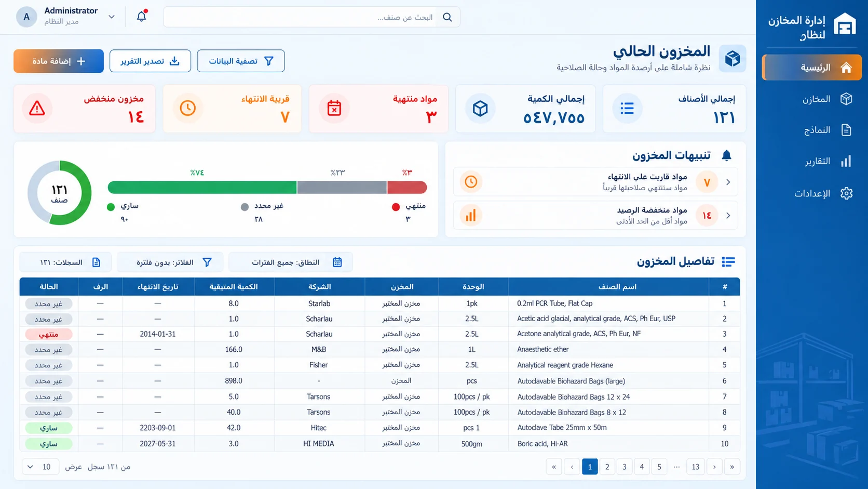Screen dimensions: 868x489
Task: Click the funnel icon in الفلاتر chip
Action: [207, 262]
